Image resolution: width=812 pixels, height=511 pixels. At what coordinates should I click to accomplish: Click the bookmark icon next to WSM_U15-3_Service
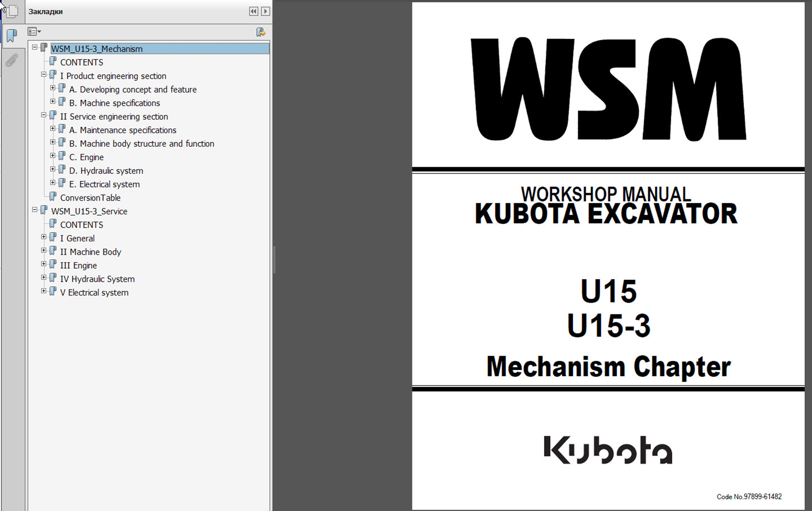(x=44, y=210)
